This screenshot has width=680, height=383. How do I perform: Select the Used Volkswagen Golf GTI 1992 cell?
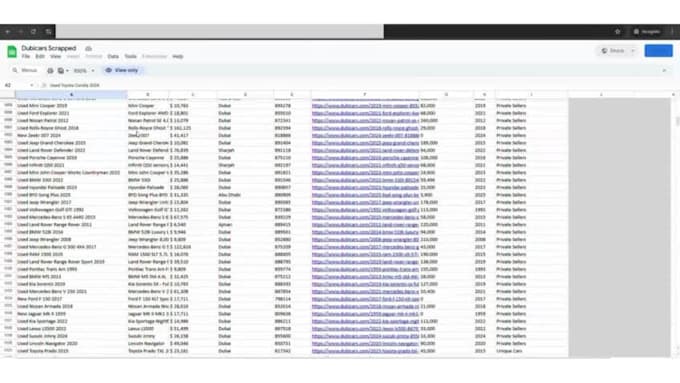(x=71, y=210)
